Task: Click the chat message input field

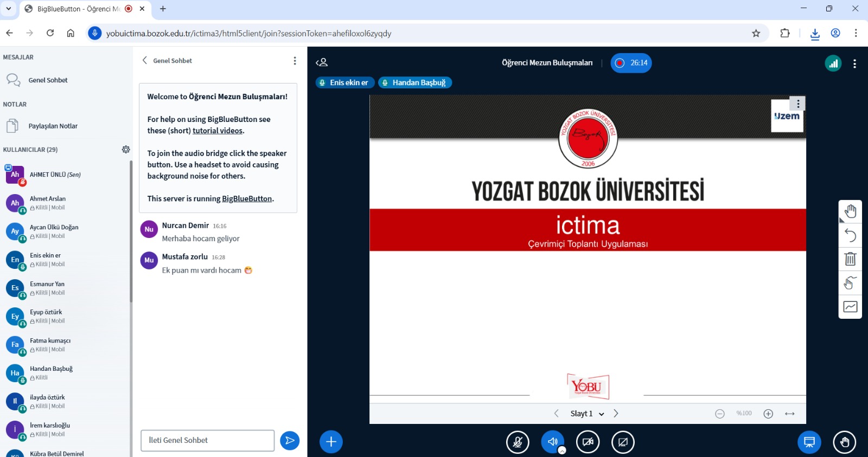Action: click(x=207, y=440)
